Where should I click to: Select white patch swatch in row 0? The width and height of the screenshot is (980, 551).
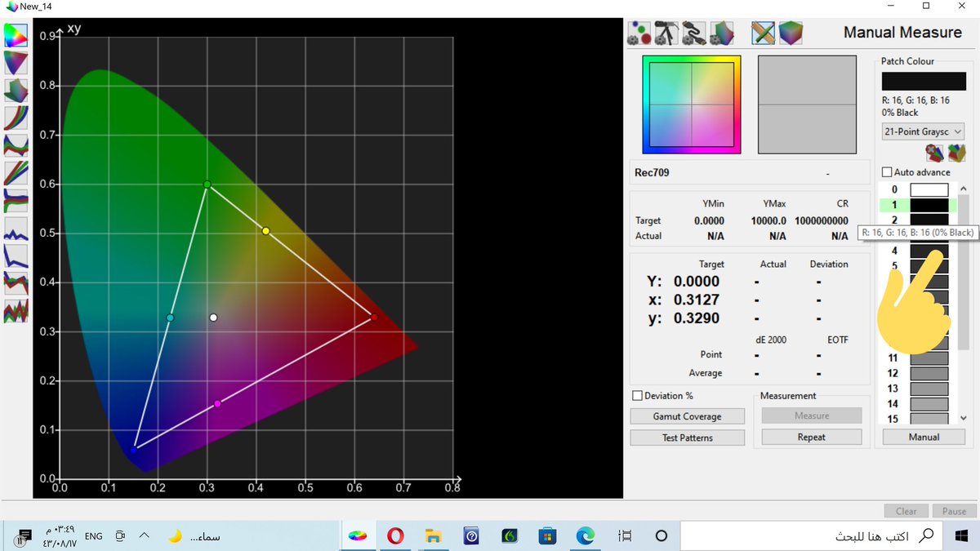(929, 189)
